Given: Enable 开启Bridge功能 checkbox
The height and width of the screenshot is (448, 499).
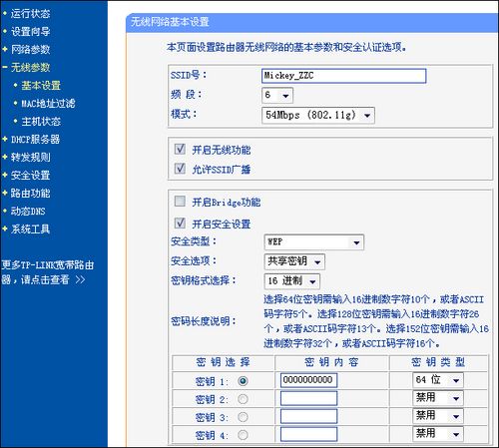Looking at the screenshot, I should click(180, 202).
